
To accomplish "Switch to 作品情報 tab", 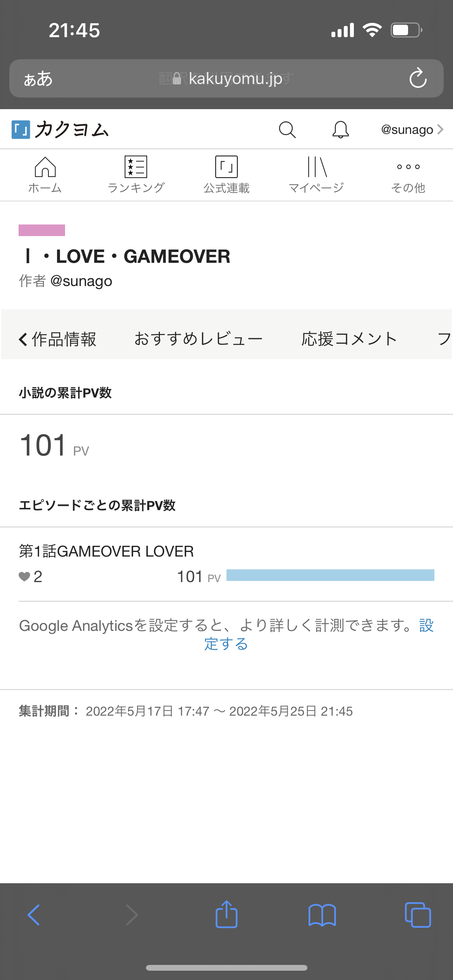I will [x=58, y=339].
